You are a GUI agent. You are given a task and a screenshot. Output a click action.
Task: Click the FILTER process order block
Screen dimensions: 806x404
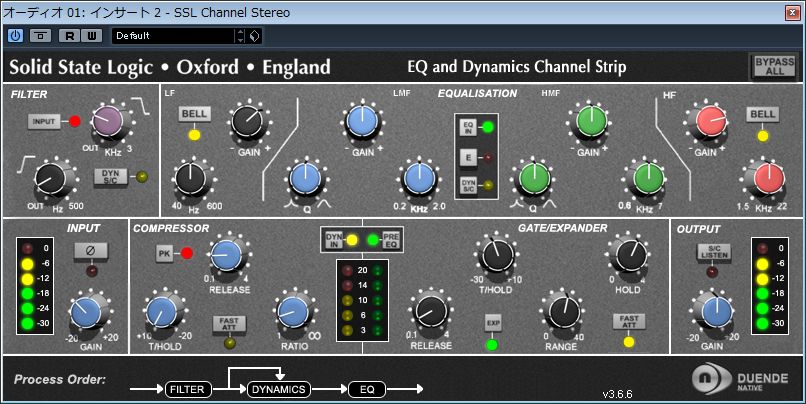coord(188,390)
